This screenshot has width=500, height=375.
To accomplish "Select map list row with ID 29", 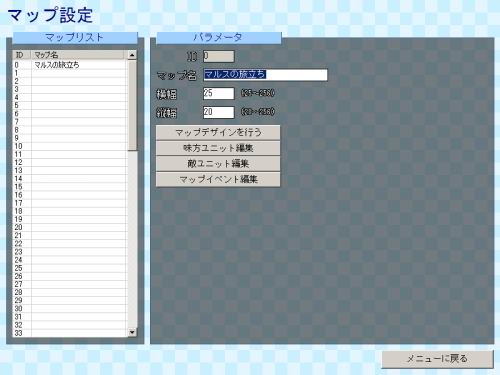I will [70, 300].
